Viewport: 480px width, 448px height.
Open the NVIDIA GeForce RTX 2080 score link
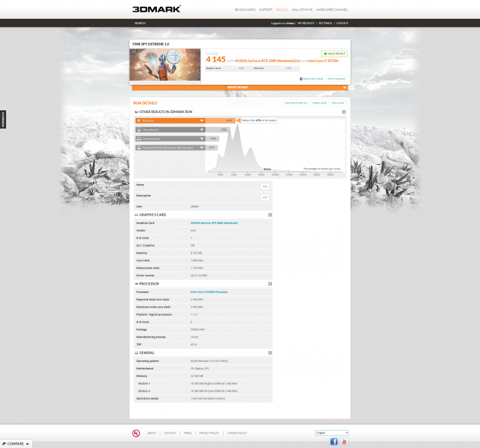click(x=268, y=61)
